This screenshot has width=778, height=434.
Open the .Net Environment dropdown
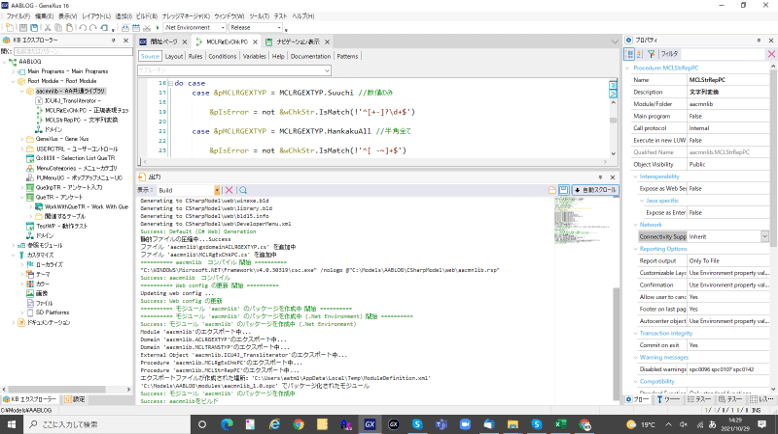pyautogui.click(x=222, y=28)
